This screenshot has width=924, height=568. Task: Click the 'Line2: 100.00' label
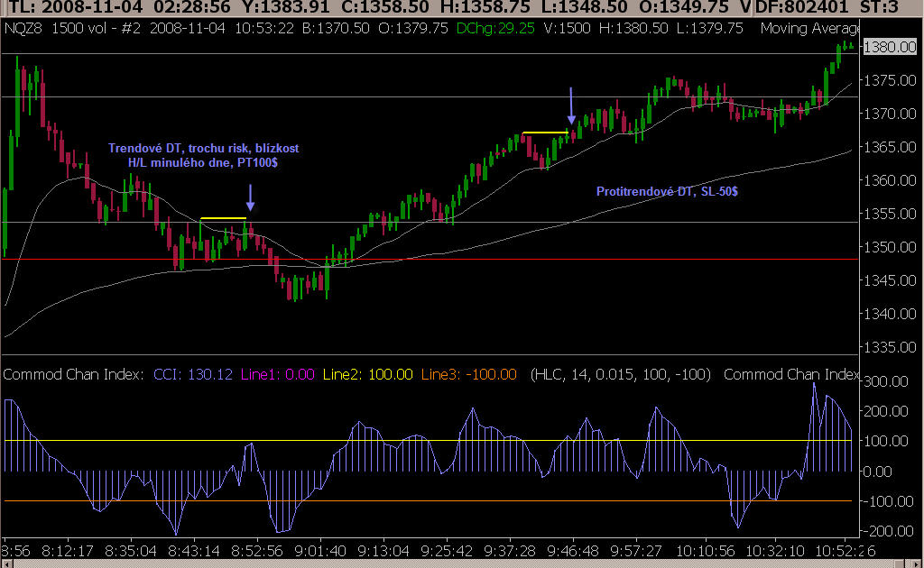pos(368,374)
